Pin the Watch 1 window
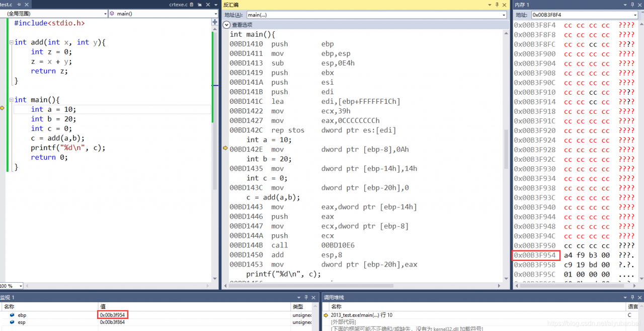The image size is (644, 331). 306,298
